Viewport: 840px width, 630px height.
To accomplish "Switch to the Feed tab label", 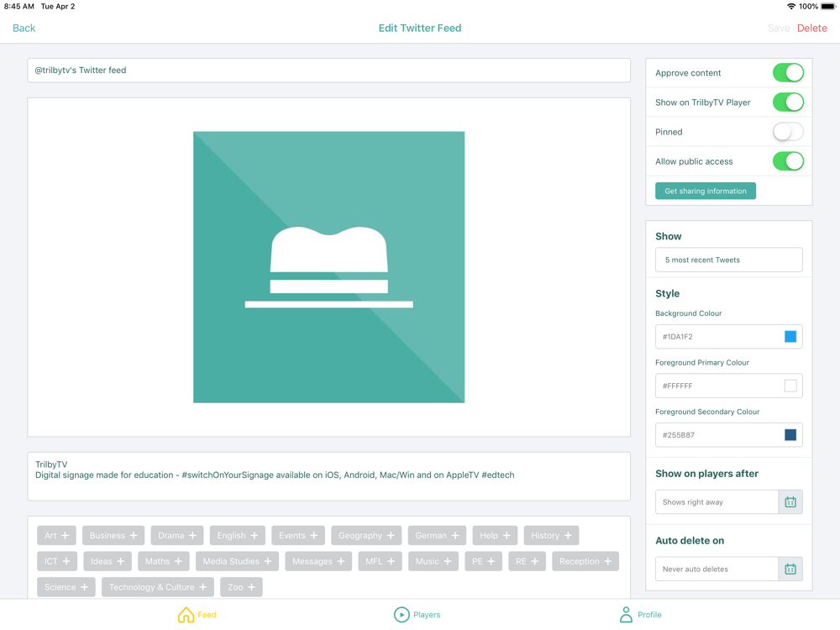I will [207, 615].
